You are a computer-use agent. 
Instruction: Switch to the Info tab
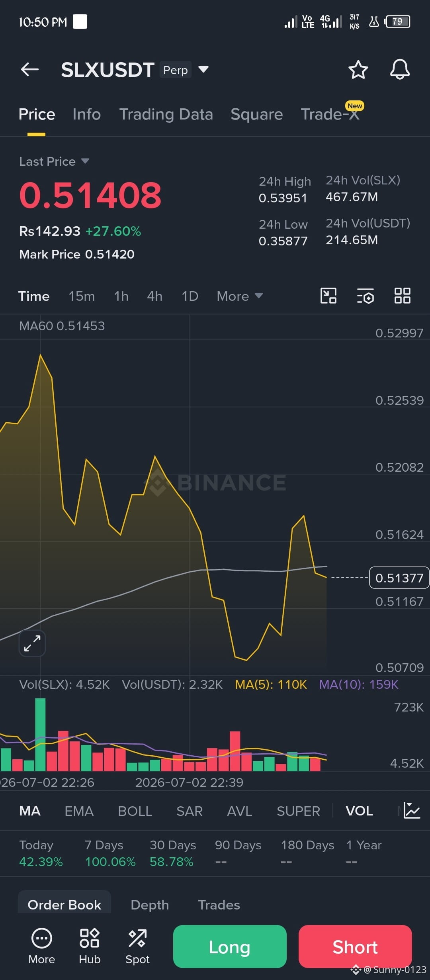click(x=86, y=114)
